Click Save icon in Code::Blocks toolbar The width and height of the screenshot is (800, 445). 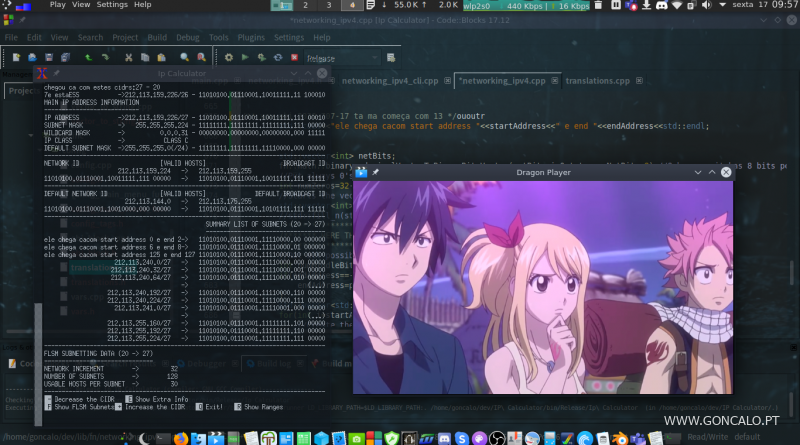[48, 57]
